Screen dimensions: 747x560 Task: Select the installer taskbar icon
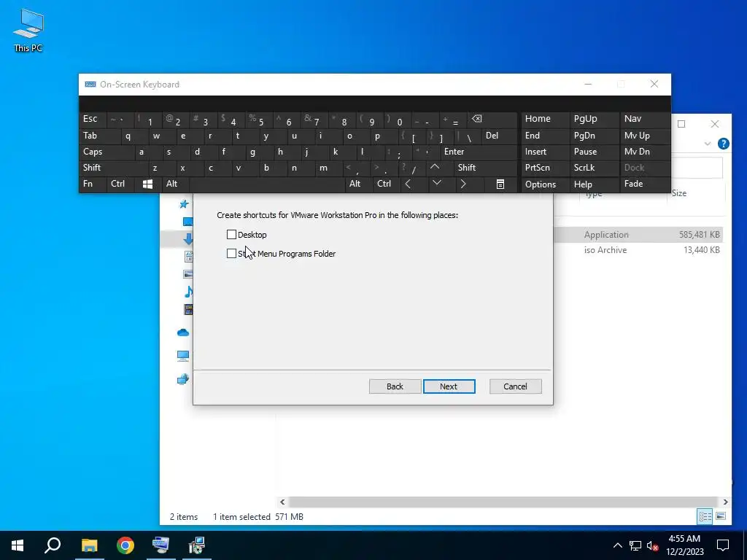pyautogui.click(x=196, y=545)
